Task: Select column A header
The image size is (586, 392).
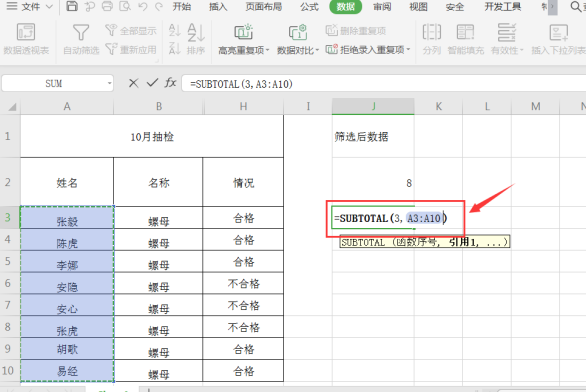Action: [67, 107]
